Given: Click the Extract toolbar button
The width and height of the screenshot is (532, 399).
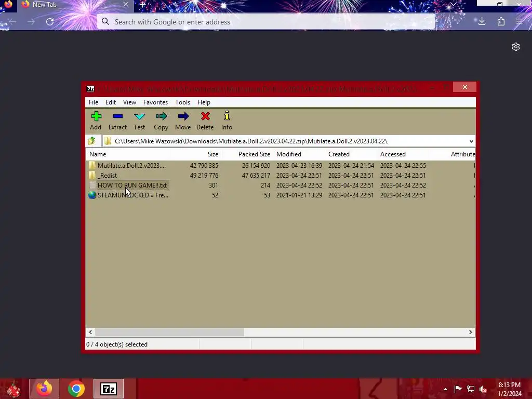Looking at the screenshot, I should (x=118, y=121).
